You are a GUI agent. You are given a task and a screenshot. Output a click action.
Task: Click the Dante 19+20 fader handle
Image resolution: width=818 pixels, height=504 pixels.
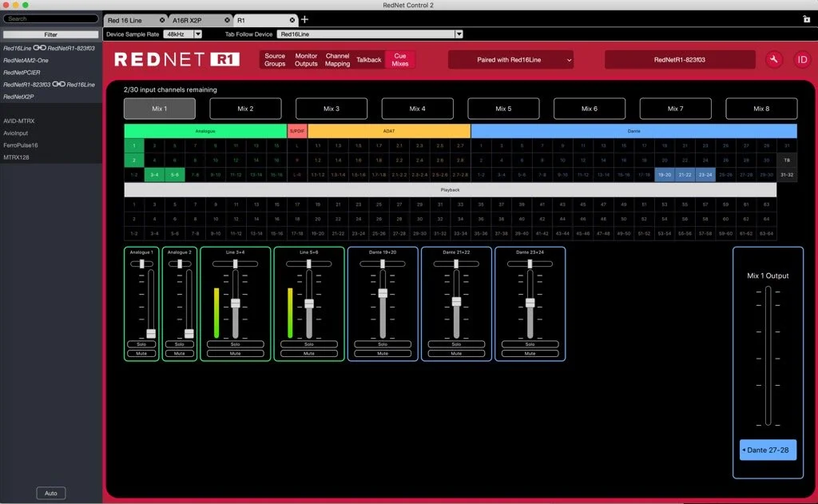(383, 293)
